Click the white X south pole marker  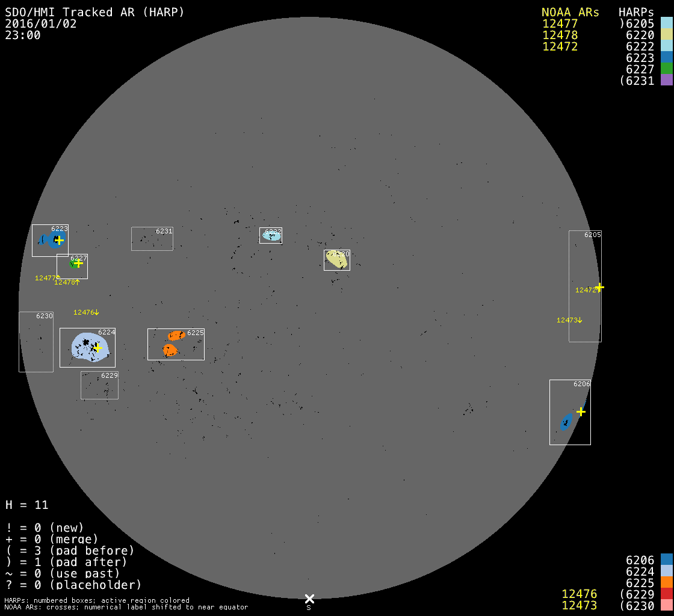(x=309, y=599)
